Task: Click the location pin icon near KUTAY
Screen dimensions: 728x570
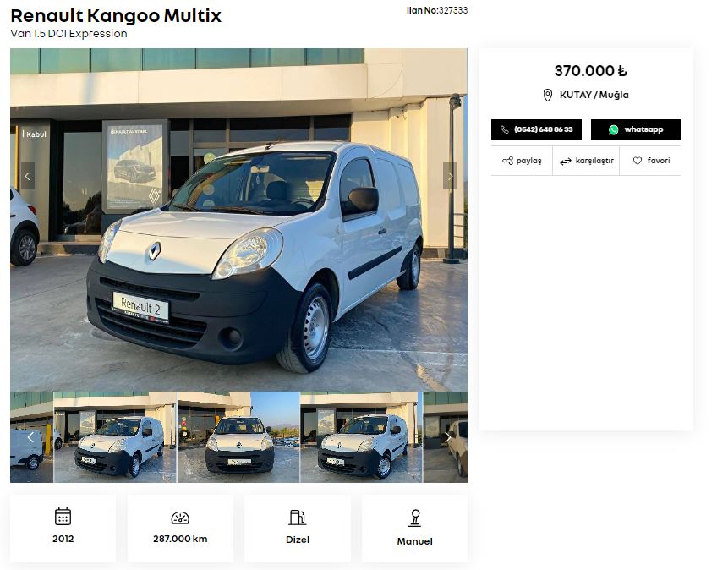Action: (x=547, y=96)
